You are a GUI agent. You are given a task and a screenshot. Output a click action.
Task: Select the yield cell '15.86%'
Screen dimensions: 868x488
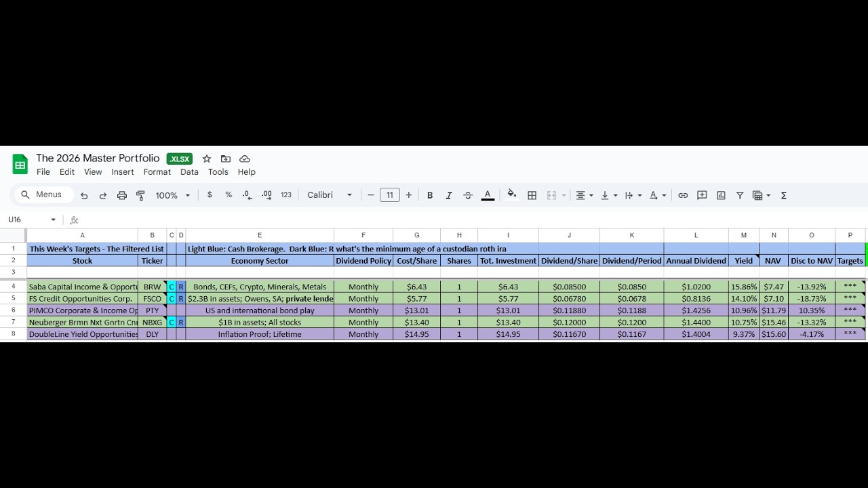744,287
